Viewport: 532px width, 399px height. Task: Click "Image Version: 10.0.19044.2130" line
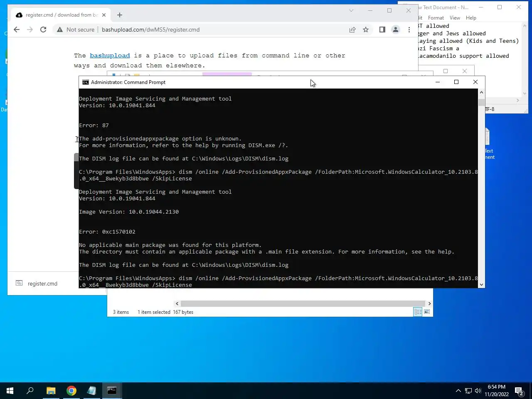pos(129,212)
